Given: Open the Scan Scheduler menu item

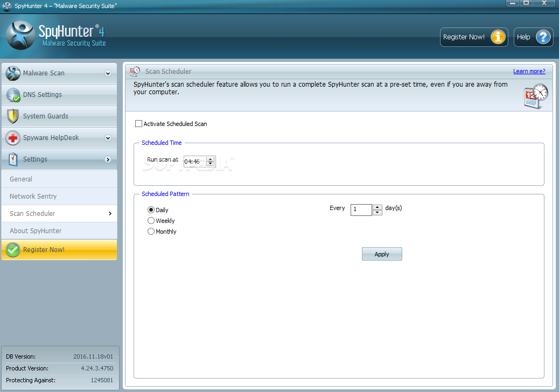Looking at the screenshot, I should tap(59, 213).
